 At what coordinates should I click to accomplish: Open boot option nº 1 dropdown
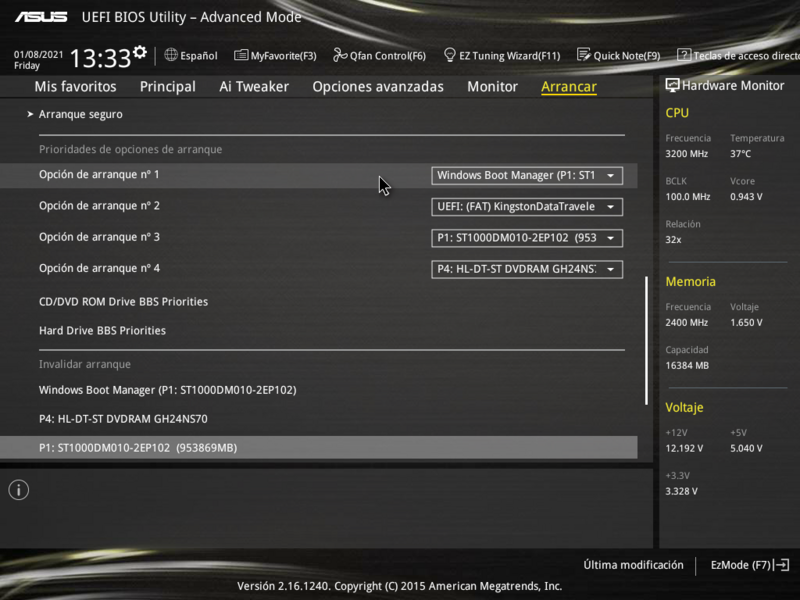pyautogui.click(x=527, y=176)
